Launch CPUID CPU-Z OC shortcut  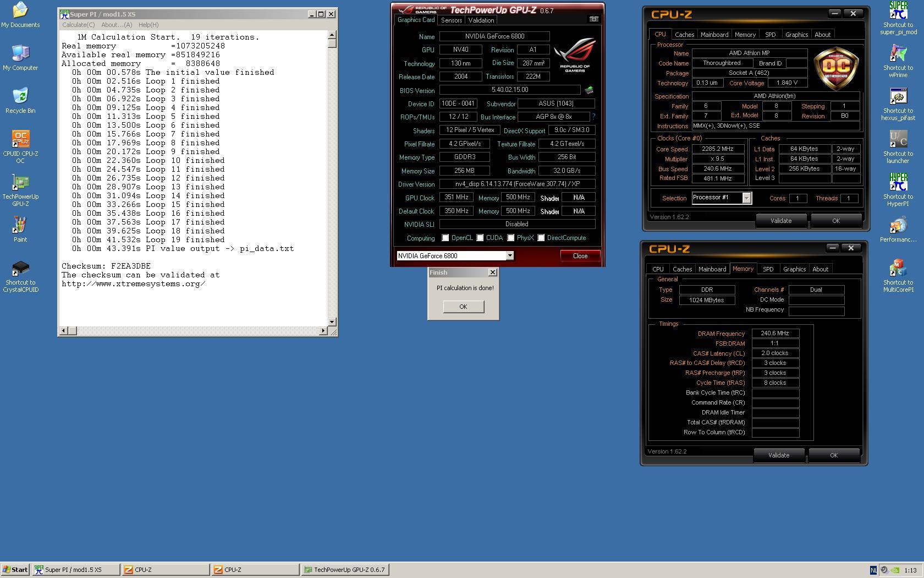point(20,147)
